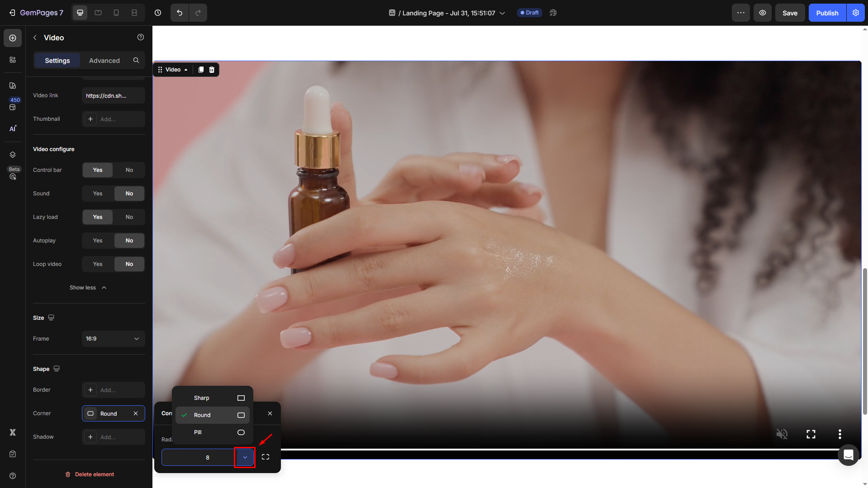Unmute the video player sound
Viewport: 868px width, 488px height.
782,434
